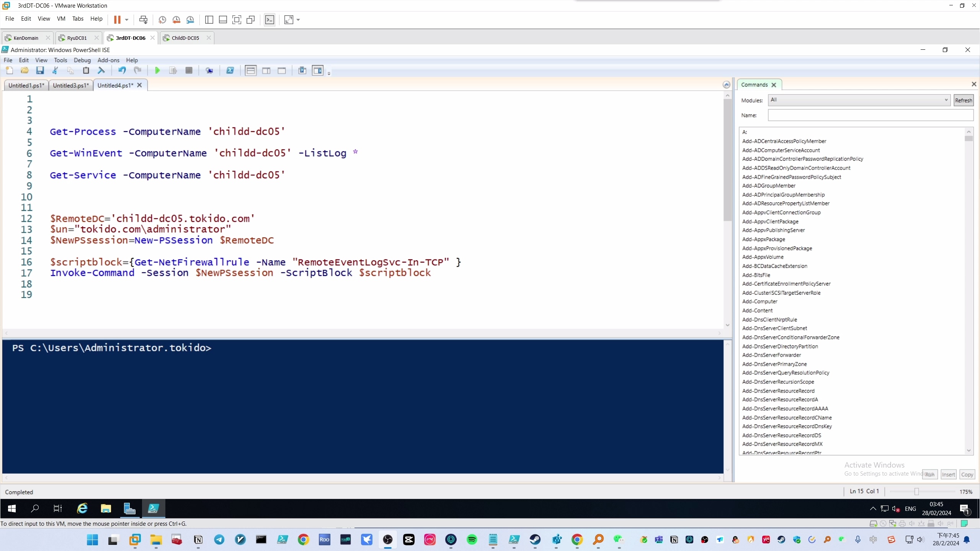
Task: Open the Debug menu
Action: coord(82,60)
